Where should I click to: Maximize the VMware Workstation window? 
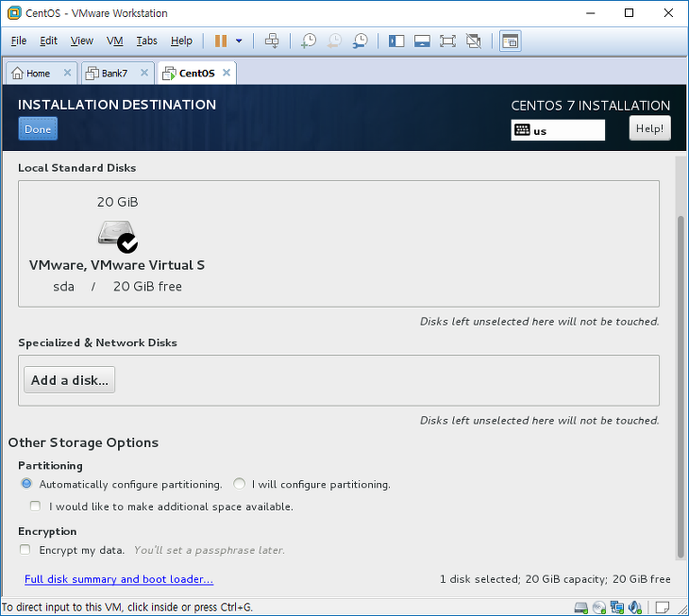click(629, 12)
